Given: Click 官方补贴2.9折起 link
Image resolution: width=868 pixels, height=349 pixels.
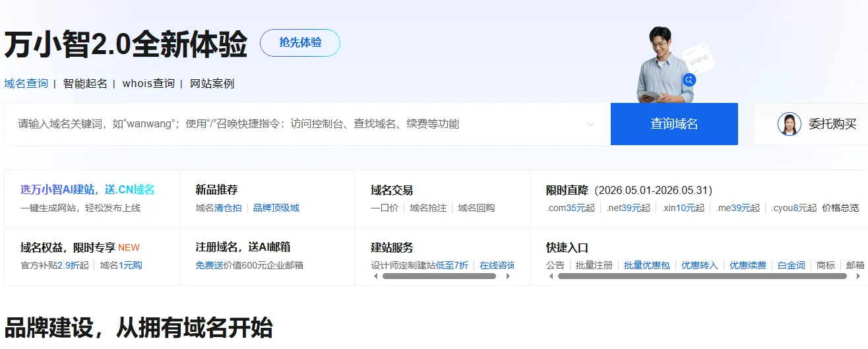Looking at the screenshot, I should [x=54, y=265].
